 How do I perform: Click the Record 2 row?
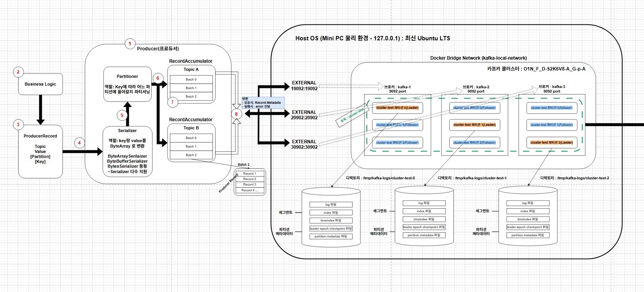tap(250, 179)
